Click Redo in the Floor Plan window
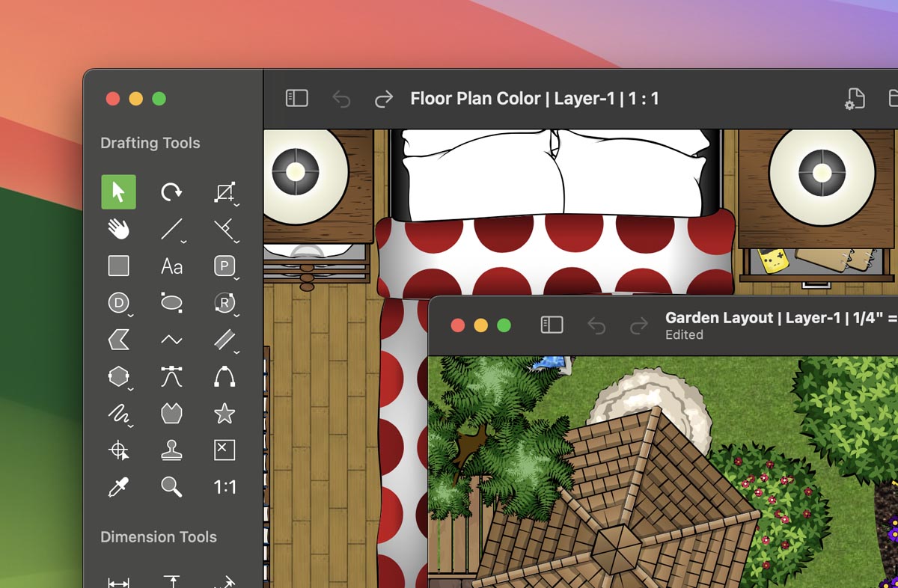Viewport: 898px width, 588px height. (384, 99)
